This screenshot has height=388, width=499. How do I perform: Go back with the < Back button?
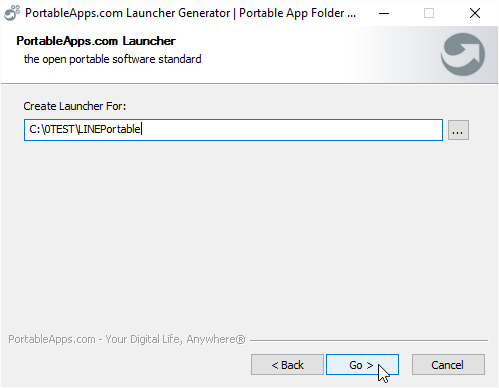coord(287,365)
